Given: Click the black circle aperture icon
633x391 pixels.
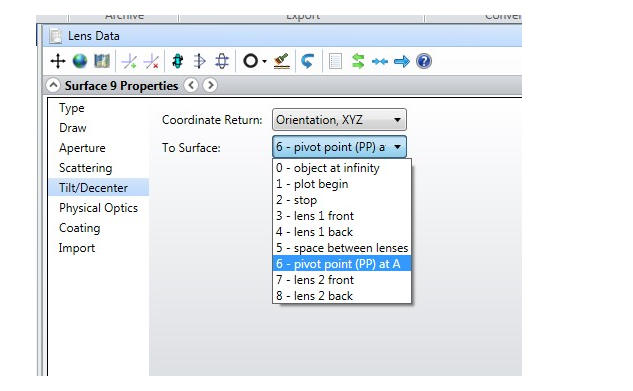Looking at the screenshot, I should pyautogui.click(x=250, y=61).
